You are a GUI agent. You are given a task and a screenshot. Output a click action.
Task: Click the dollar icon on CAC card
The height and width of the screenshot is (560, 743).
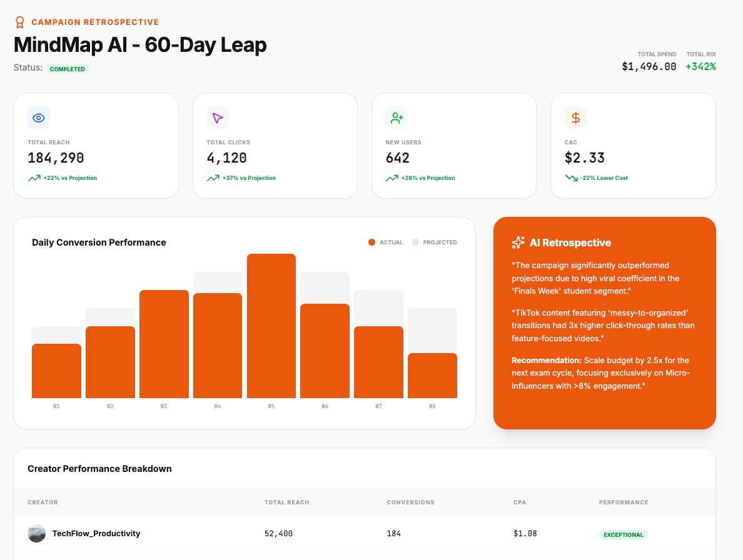[x=575, y=117]
